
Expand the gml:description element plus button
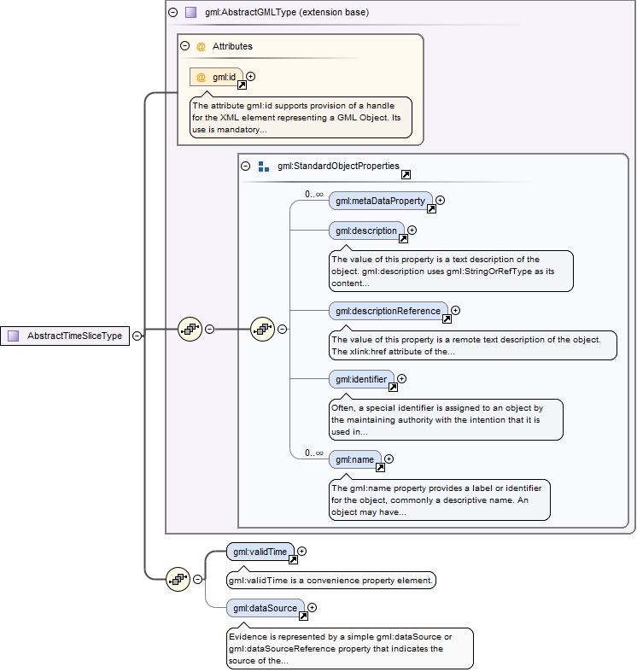coord(412,230)
